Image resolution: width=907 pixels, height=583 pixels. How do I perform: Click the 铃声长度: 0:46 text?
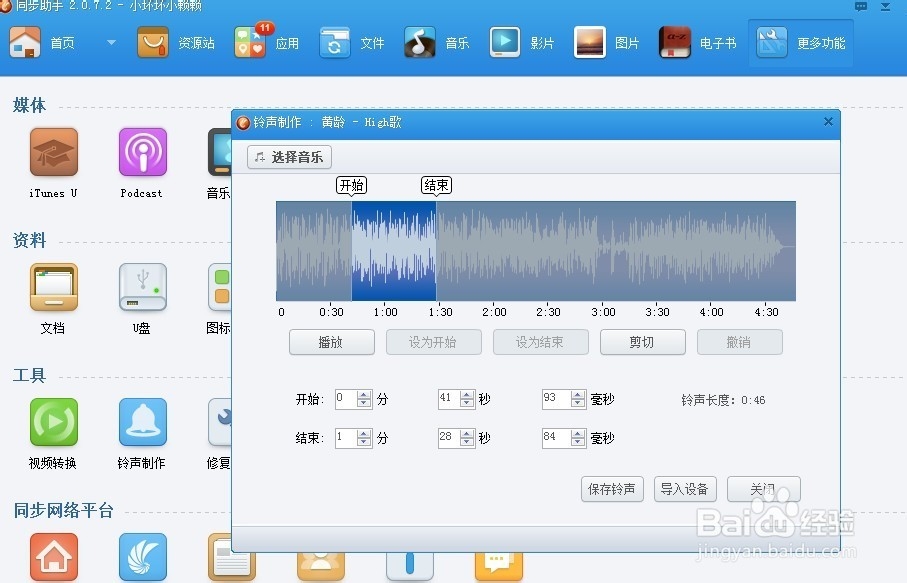[x=723, y=400]
